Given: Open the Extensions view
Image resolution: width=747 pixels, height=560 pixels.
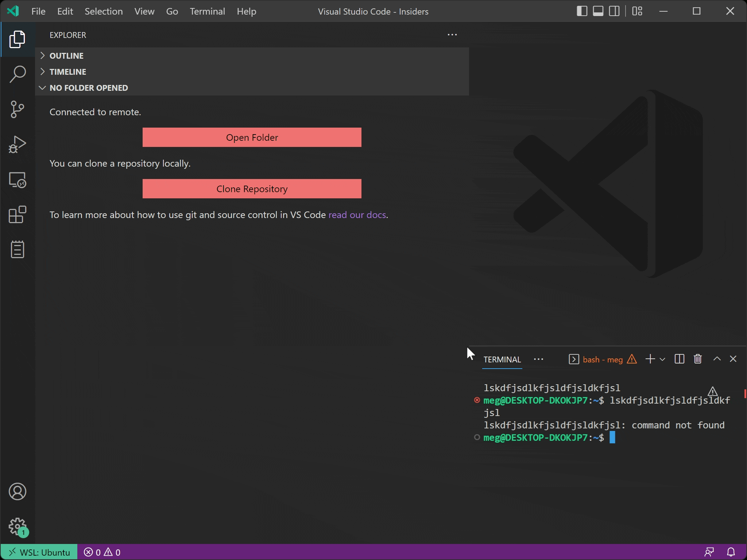Looking at the screenshot, I should click(x=17, y=215).
